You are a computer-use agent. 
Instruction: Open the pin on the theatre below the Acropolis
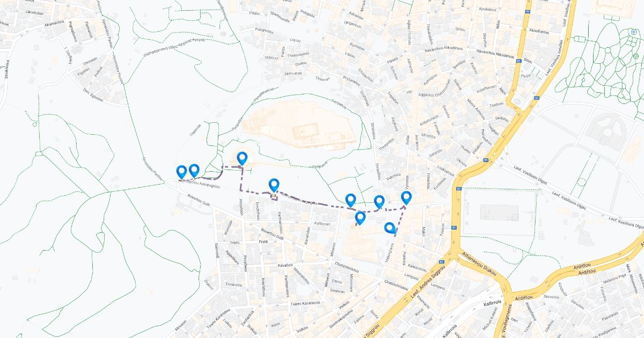242,158
